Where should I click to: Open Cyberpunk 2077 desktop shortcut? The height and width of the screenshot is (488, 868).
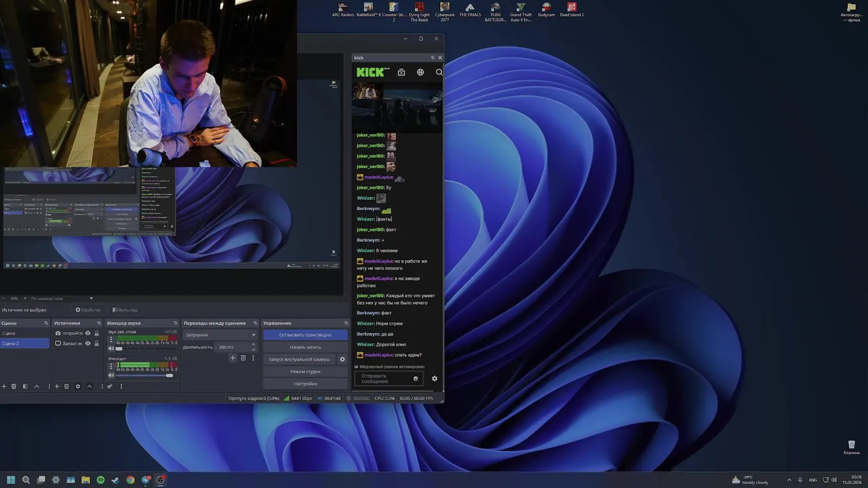coord(445,12)
